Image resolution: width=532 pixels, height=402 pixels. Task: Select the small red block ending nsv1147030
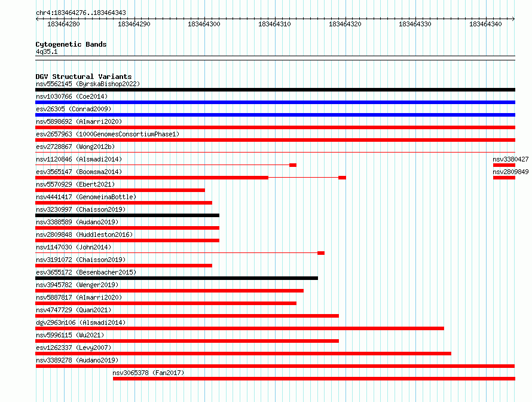(321, 253)
